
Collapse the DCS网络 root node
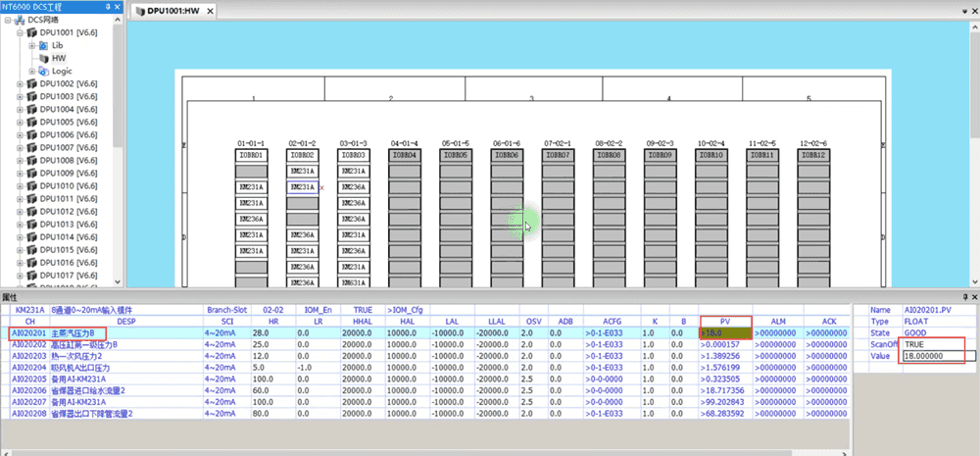pyautogui.click(x=8, y=20)
